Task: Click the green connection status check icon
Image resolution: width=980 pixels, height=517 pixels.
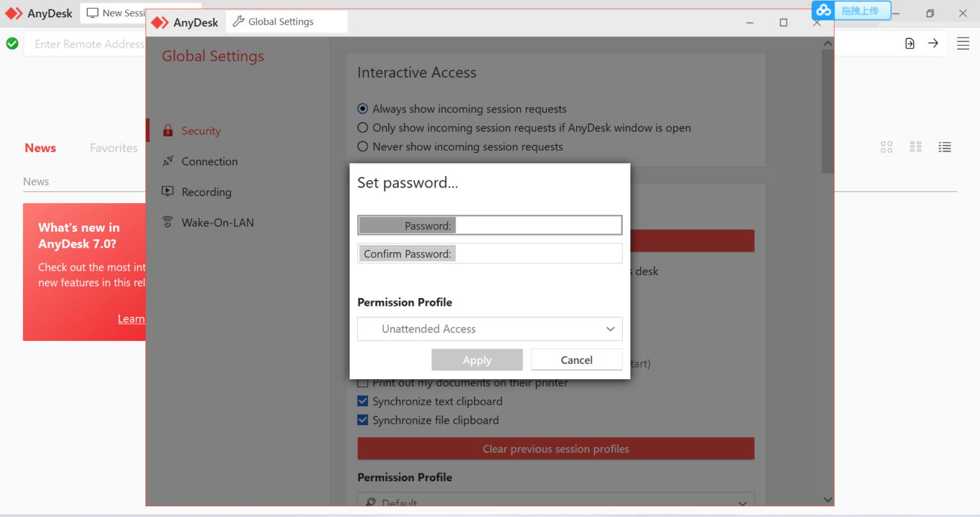Action: click(x=12, y=43)
